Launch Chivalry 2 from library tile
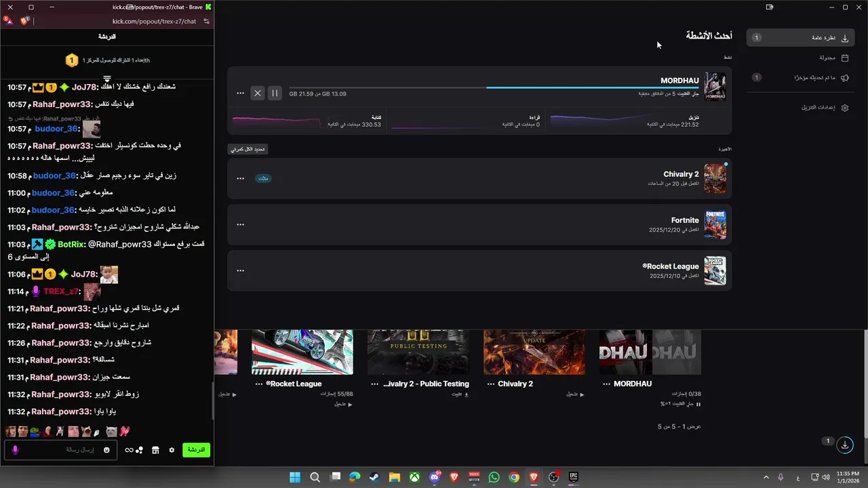Viewport: 868px width, 488px height. coord(575,394)
